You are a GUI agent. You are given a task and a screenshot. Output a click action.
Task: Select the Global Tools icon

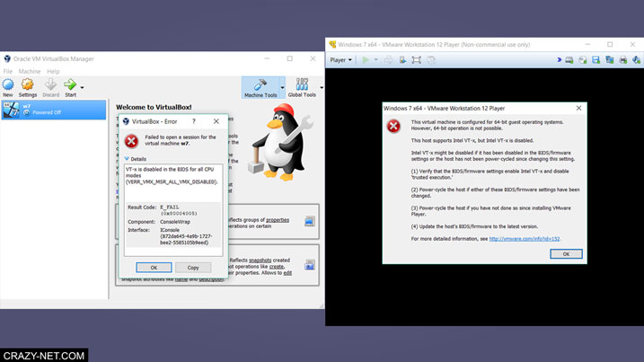[x=302, y=84]
